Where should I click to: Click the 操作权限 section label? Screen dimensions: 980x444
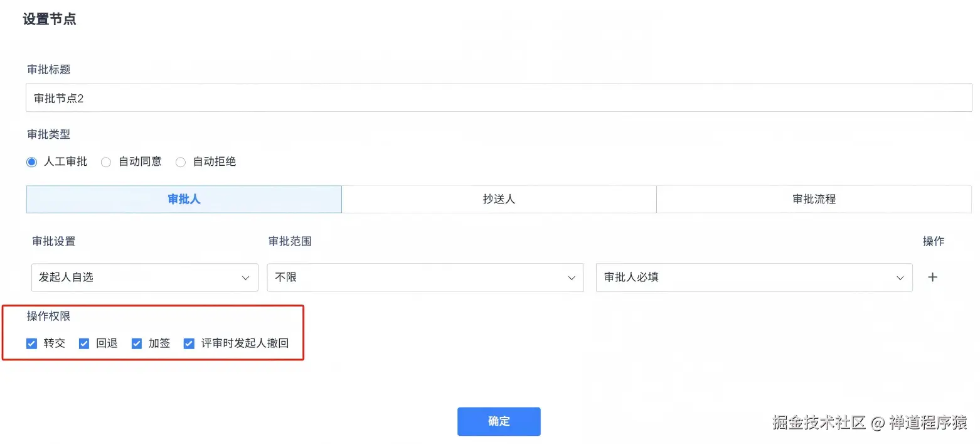49,316
